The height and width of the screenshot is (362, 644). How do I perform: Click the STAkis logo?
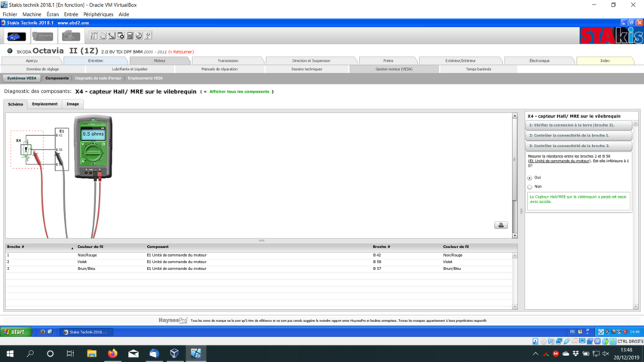coord(611,35)
